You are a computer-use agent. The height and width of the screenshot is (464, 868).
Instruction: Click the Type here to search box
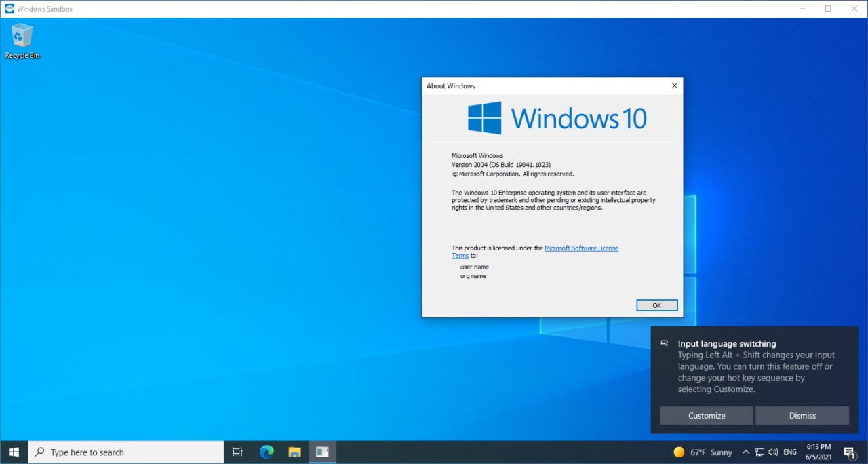coord(126,452)
